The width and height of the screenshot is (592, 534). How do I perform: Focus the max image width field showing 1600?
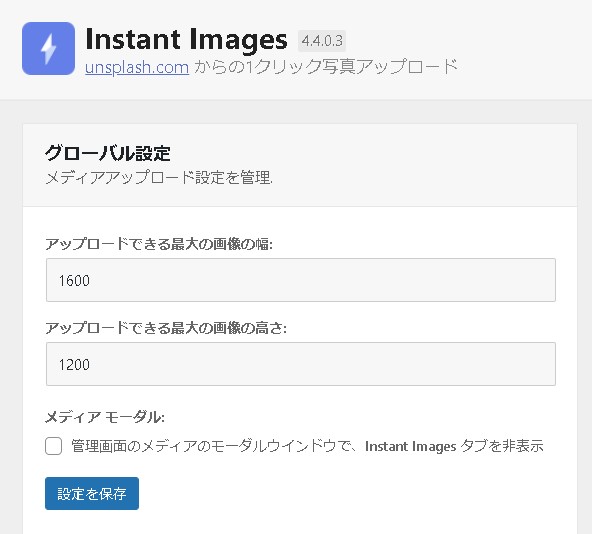(301, 280)
